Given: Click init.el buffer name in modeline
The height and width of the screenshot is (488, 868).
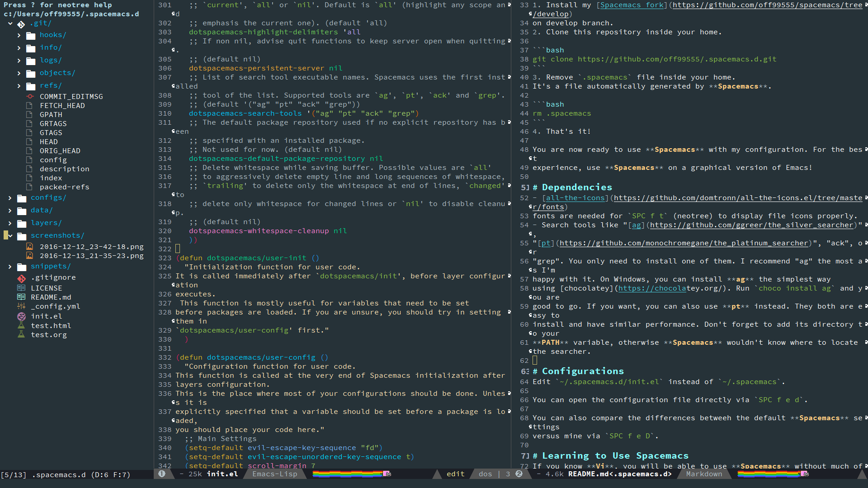Looking at the screenshot, I should coord(222,474).
